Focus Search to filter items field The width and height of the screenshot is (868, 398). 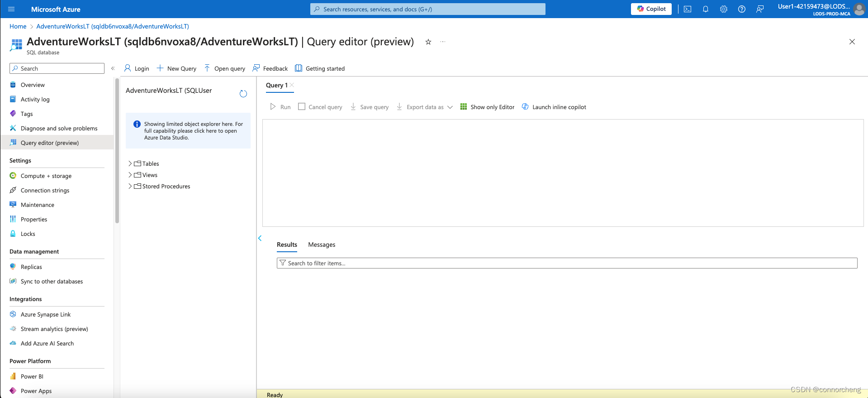[567, 263]
